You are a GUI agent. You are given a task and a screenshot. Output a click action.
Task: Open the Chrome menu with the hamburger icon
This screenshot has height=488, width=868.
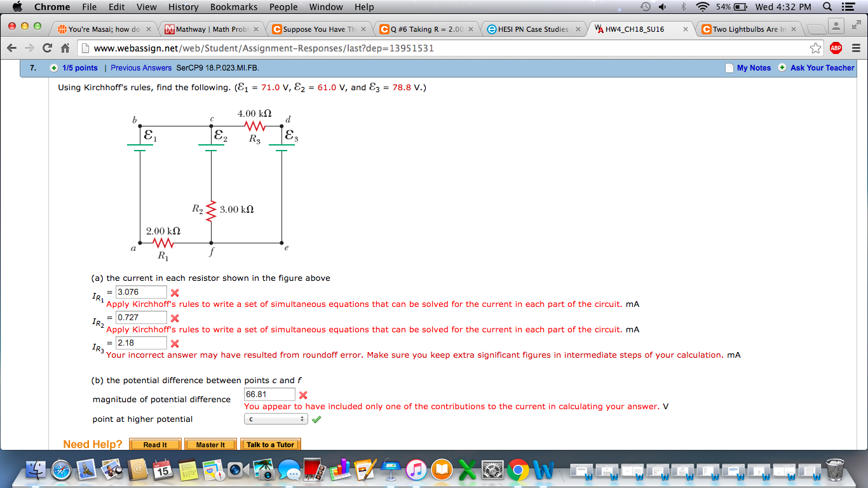click(856, 48)
